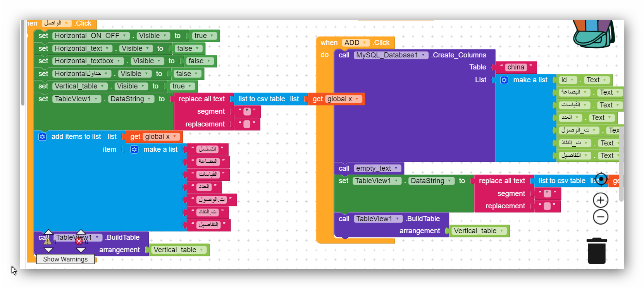Select the ".Create_Columns" call block label
Screen dimensions: 644x289
click(458, 55)
